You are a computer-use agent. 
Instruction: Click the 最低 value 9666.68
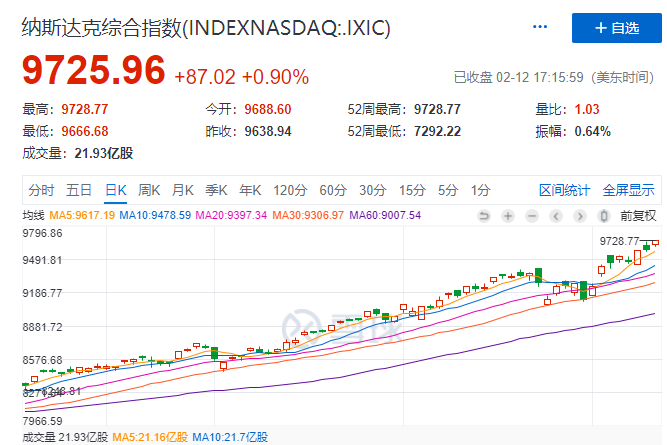pyautogui.click(x=85, y=131)
